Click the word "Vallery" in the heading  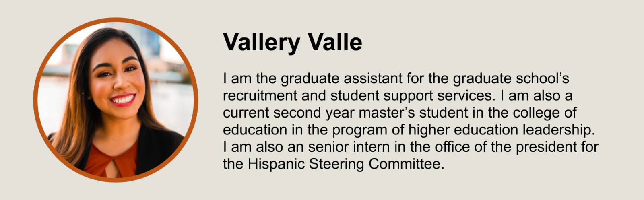click(261, 42)
